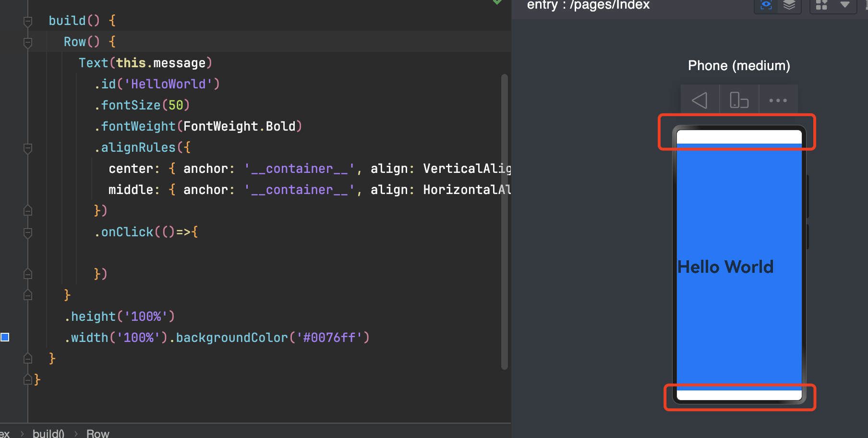Click the center: { anchor line
This screenshot has height=438, width=868.
pyautogui.click(x=310, y=169)
